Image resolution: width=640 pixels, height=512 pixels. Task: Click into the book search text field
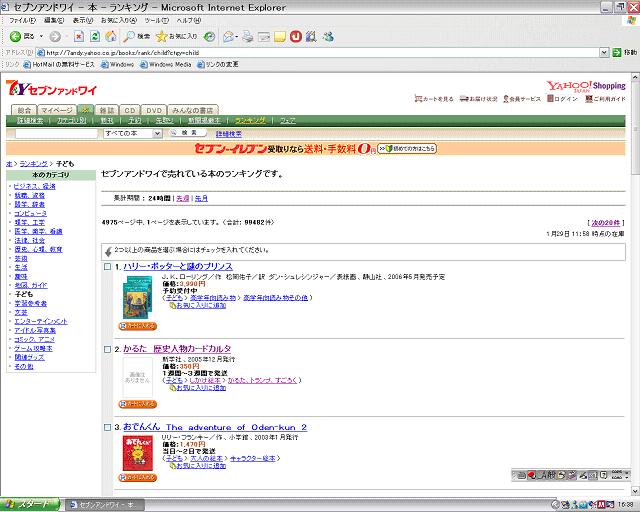[57, 134]
